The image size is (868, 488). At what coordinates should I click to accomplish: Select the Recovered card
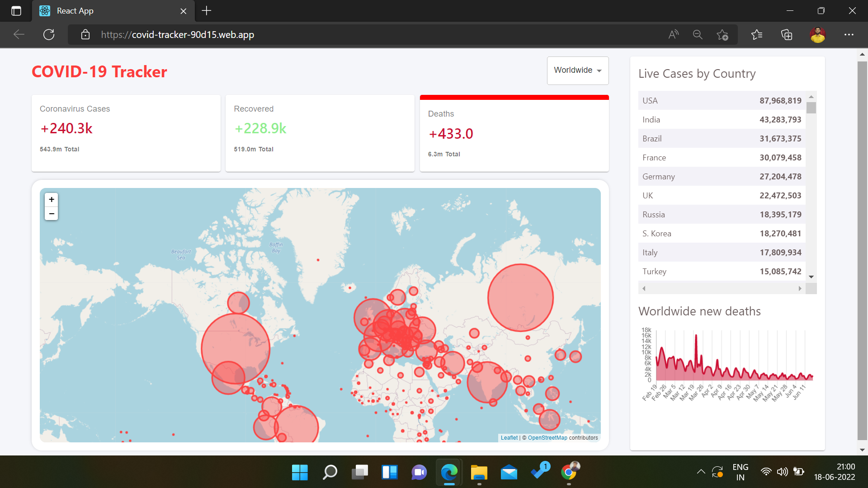pos(320,133)
